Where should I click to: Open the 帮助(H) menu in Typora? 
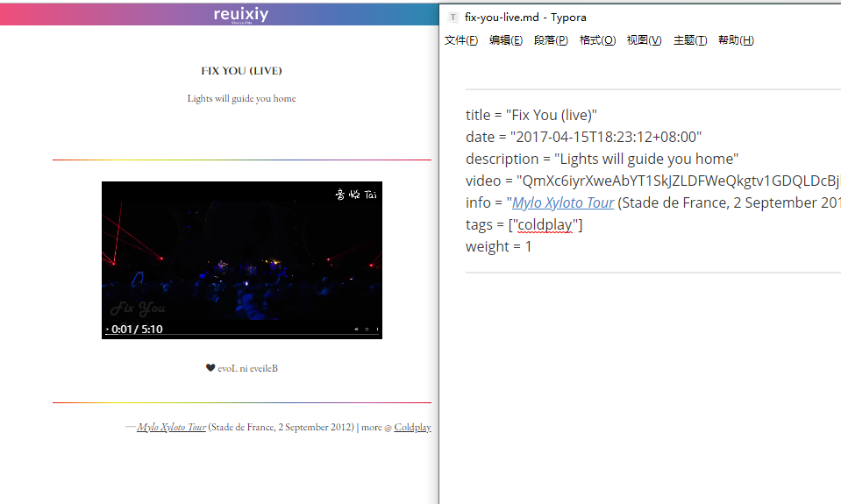click(736, 40)
